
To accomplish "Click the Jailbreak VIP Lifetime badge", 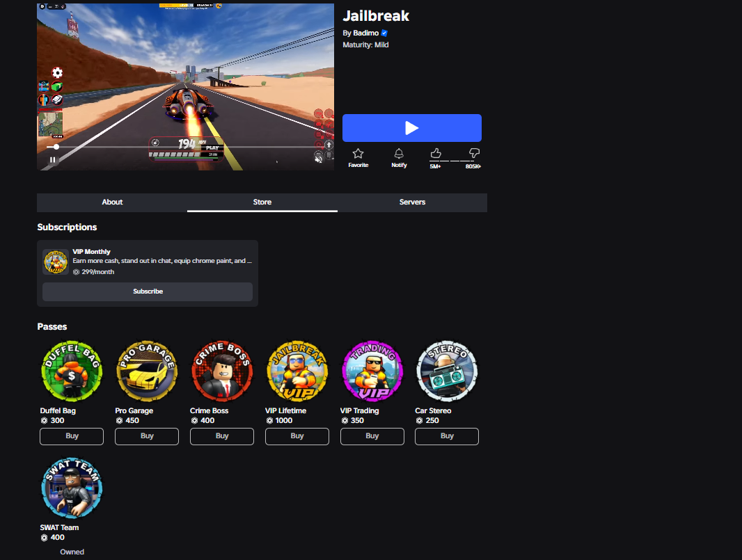I will click(x=297, y=371).
